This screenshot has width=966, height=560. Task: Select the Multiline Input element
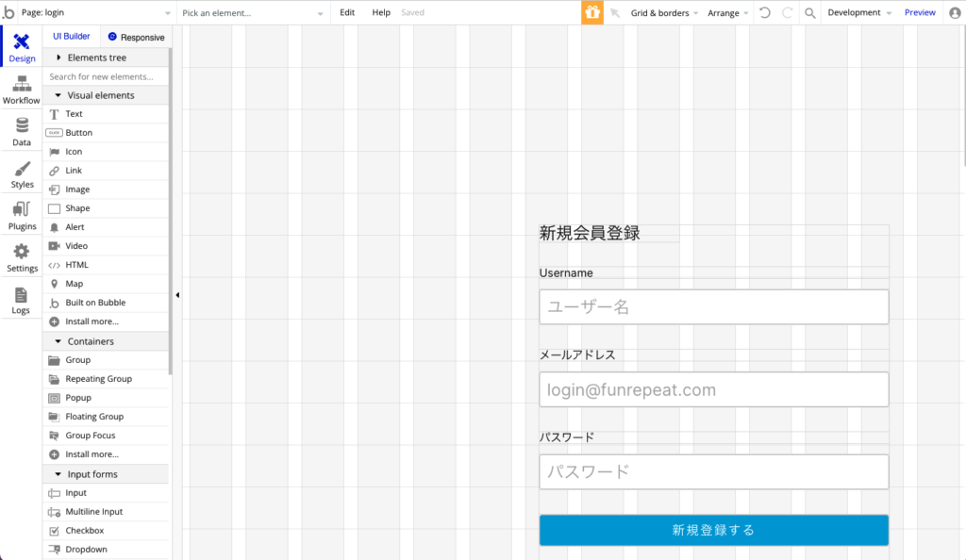click(106, 512)
